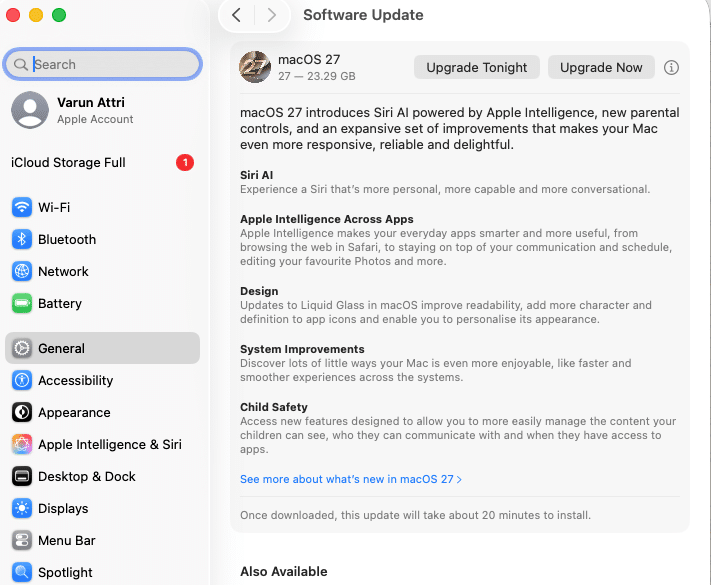
Task: Click the green full-screen window button
Action: coord(59,15)
